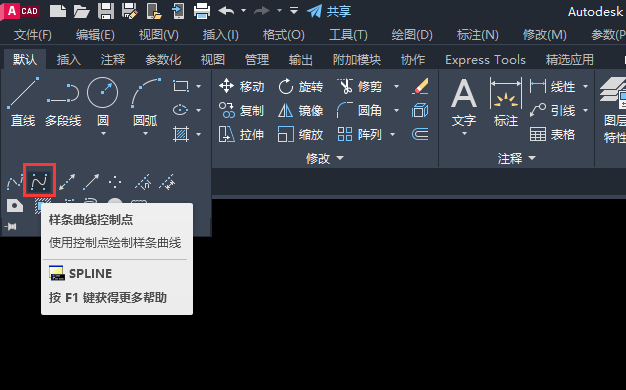Screen dimensions: 626x390
Task: Click the Save floppy disk icon
Action: (106, 11)
